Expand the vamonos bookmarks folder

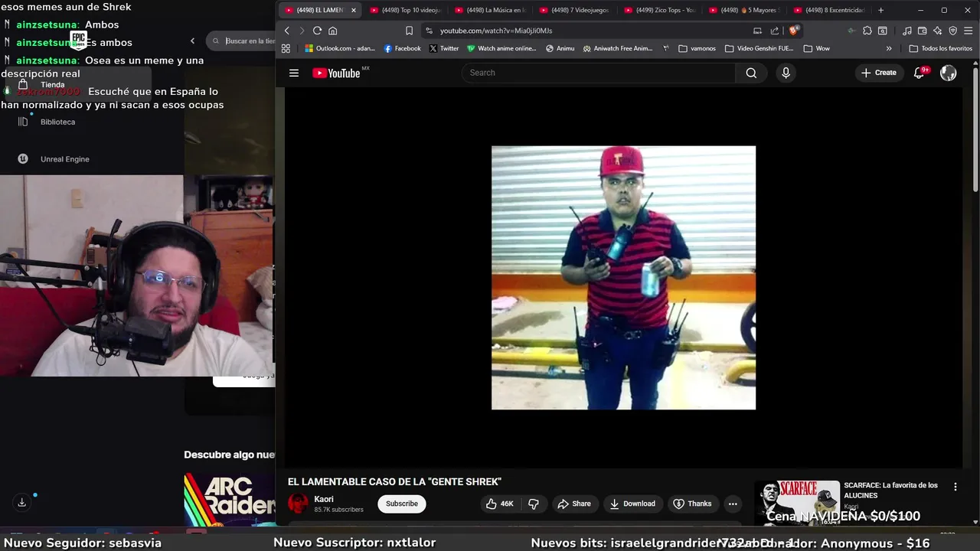point(697,48)
